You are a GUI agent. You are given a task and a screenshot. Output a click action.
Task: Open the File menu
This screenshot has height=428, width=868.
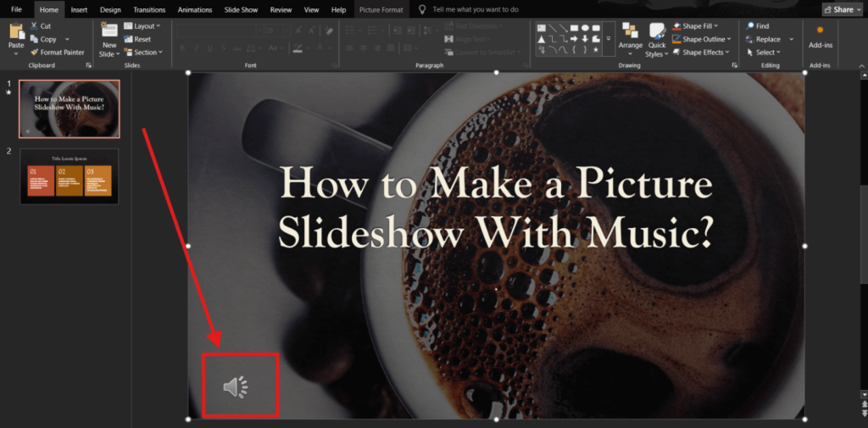pos(17,9)
